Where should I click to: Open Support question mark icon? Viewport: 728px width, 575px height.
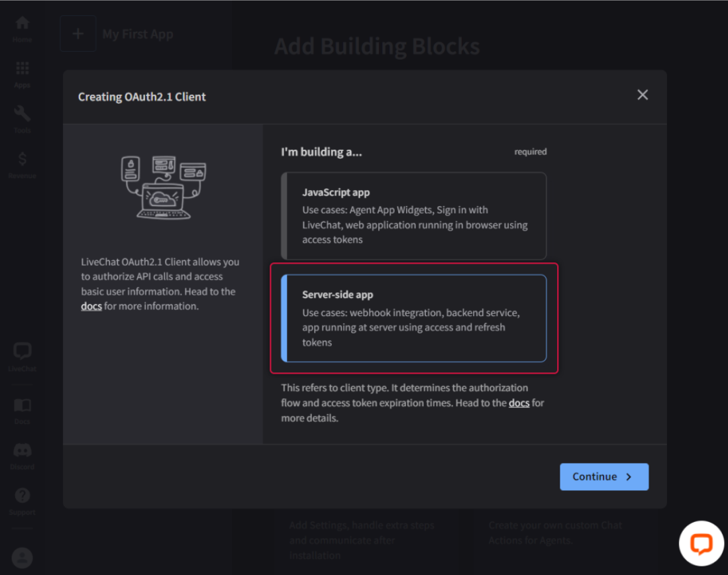tap(23, 500)
